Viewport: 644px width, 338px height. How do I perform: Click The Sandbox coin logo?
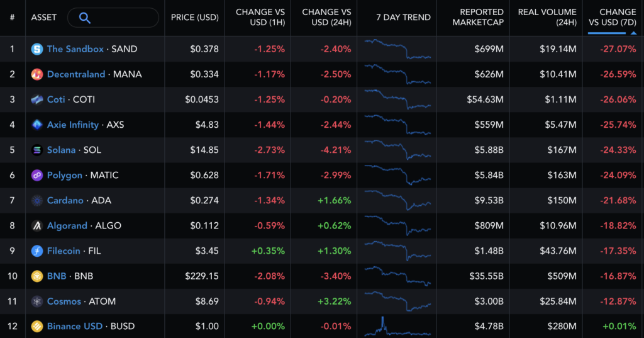coord(37,49)
